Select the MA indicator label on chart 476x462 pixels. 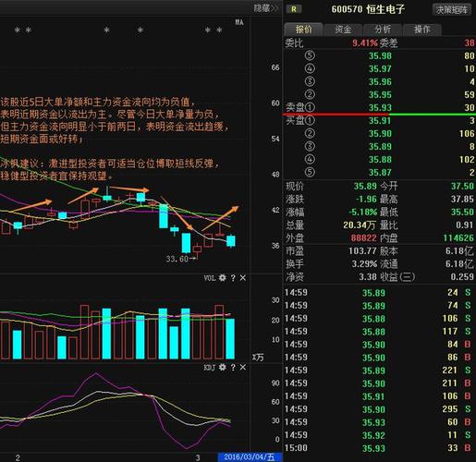point(239,22)
